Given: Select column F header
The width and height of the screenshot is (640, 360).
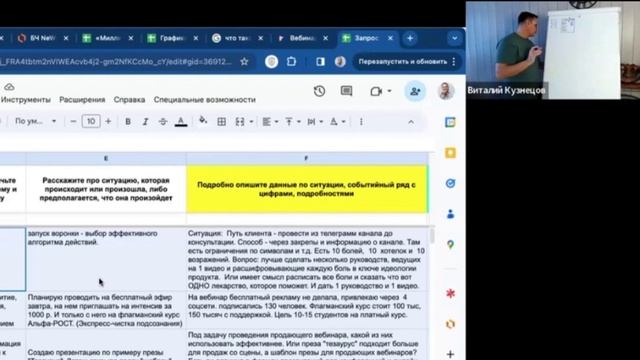Looking at the screenshot, I should coord(307,158).
